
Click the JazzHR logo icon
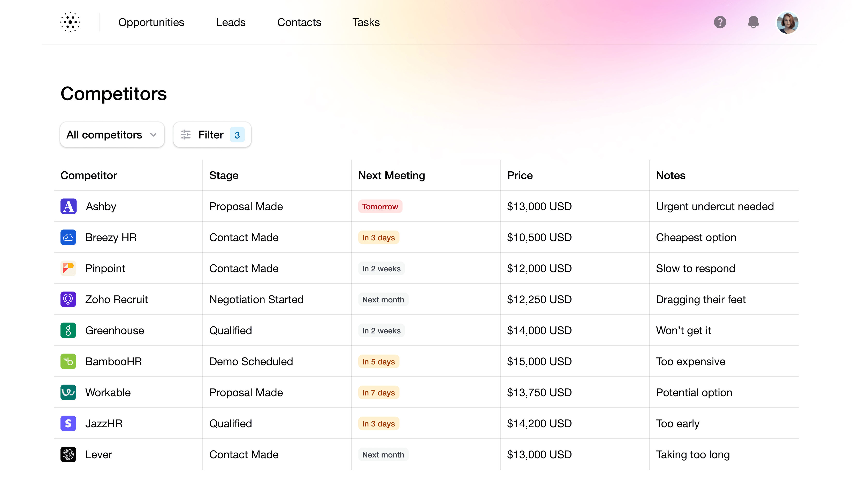pyautogui.click(x=68, y=423)
